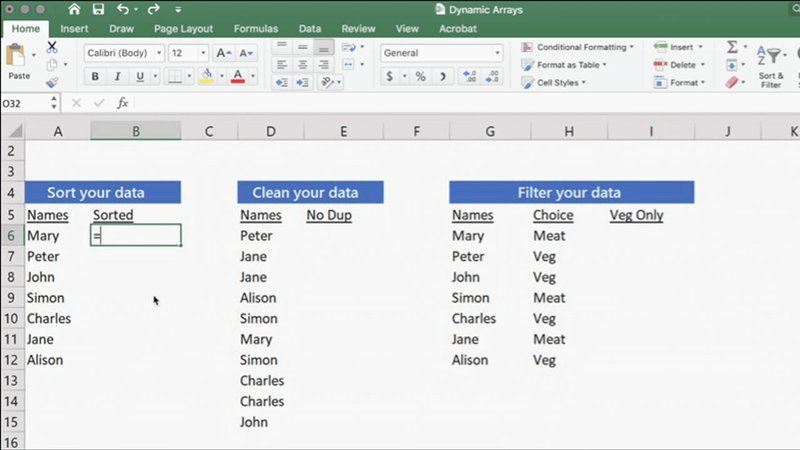Toggle Underline formatting
This screenshot has height=450, width=800.
[140, 77]
